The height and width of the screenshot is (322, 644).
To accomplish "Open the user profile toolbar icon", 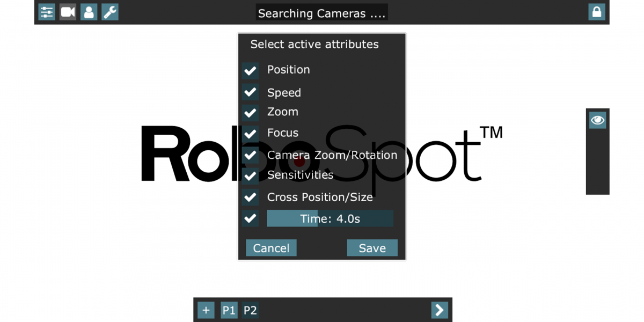I will pos(88,12).
